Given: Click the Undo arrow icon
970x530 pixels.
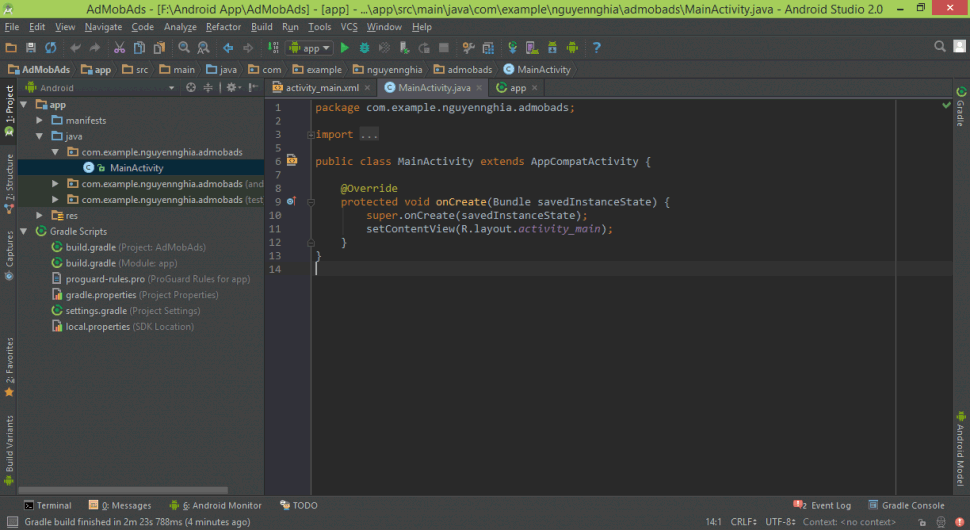Looking at the screenshot, I should coord(75,48).
